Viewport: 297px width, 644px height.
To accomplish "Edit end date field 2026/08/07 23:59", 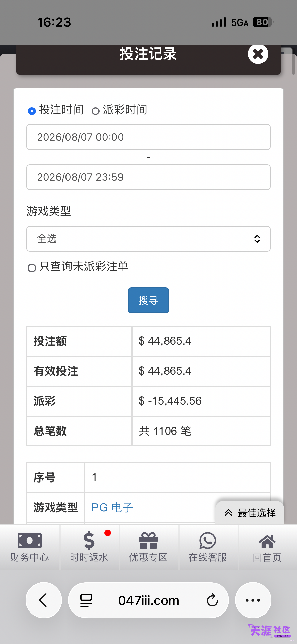I will tap(148, 177).
